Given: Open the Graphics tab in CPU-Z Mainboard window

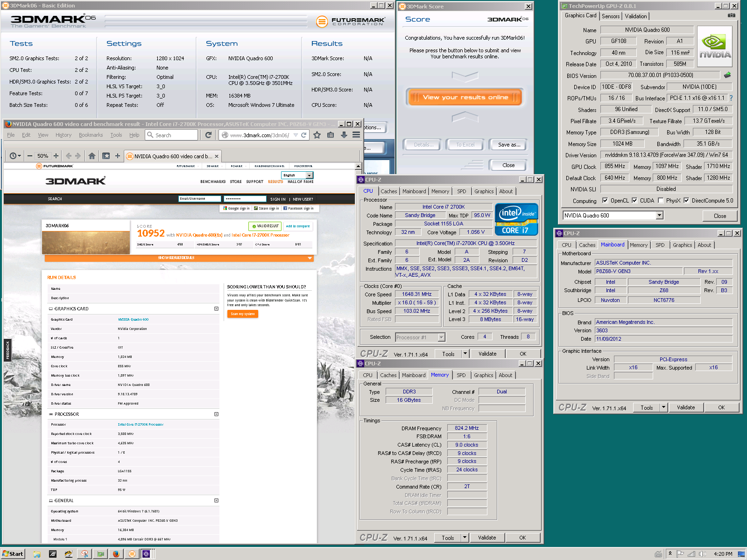Looking at the screenshot, I should click(x=682, y=245).
